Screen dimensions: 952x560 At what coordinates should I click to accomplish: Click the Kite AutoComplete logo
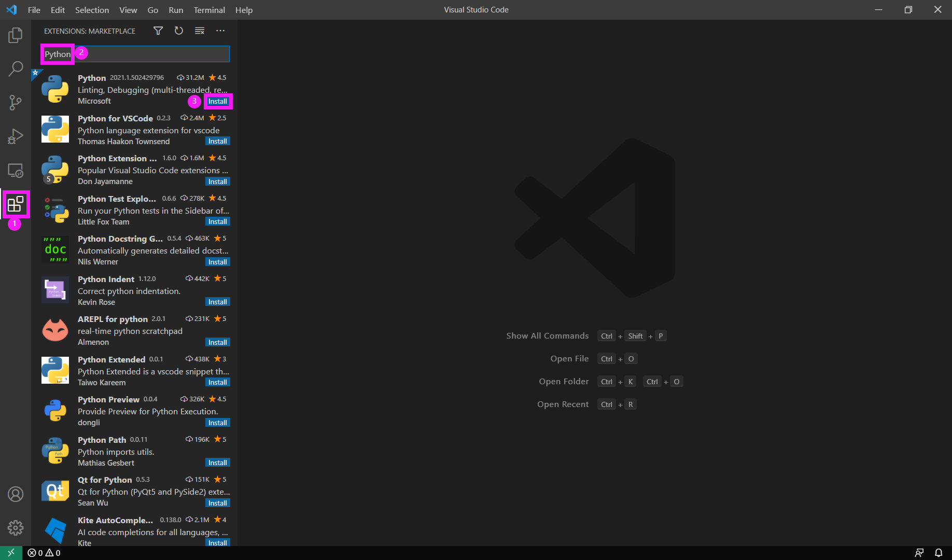55,530
